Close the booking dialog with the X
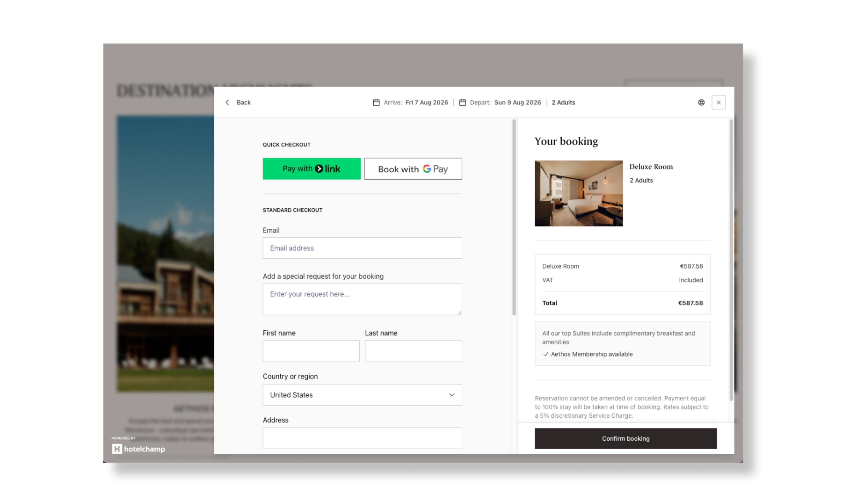The height and width of the screenshot is (488, 868). tap(718, 102)
